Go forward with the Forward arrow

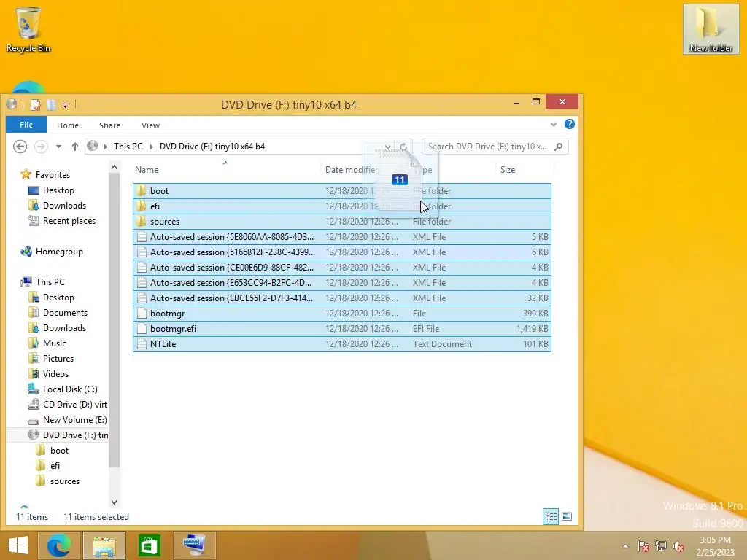[x=42, y=146]
